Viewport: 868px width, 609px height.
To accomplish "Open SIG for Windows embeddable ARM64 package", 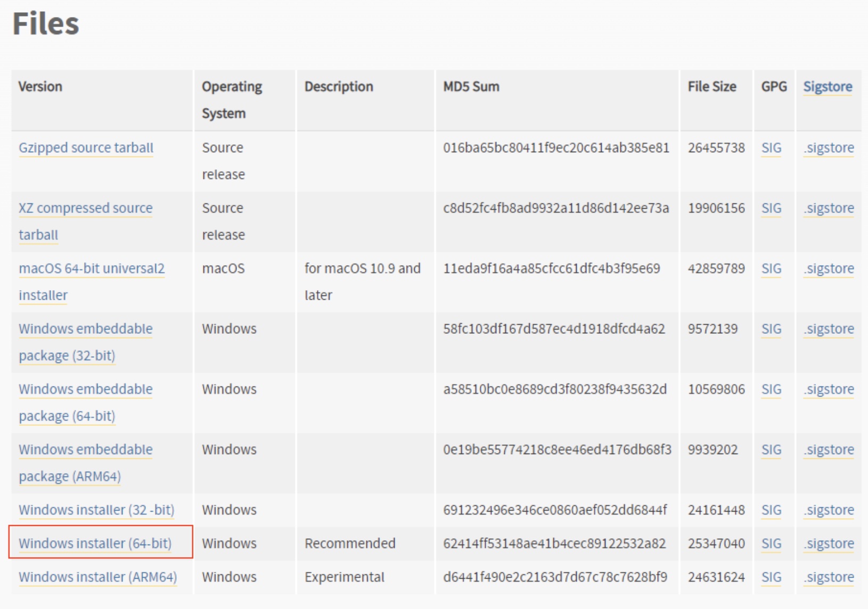I will coord(771,450).
